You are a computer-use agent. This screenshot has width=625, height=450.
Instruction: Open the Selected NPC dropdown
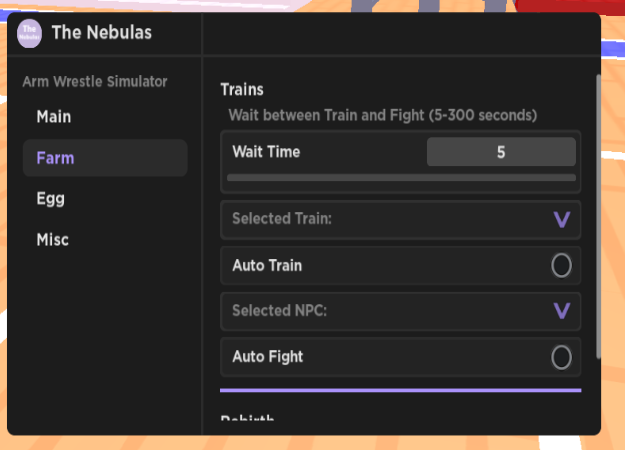(400, 311)
